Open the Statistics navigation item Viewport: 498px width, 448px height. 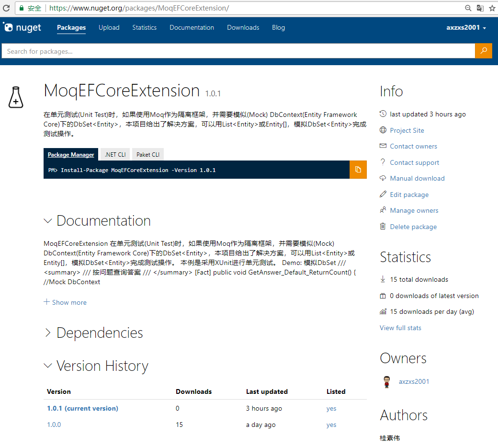pos(145,28)
